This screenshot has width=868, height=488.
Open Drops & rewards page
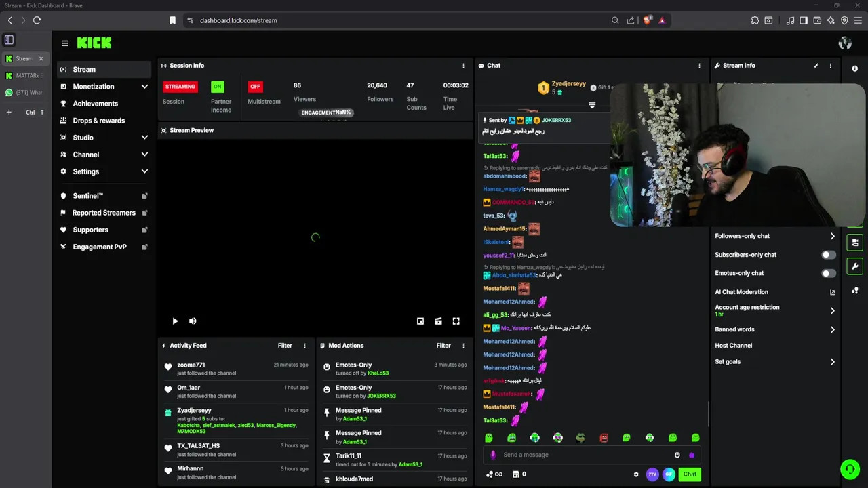[104, 121]
